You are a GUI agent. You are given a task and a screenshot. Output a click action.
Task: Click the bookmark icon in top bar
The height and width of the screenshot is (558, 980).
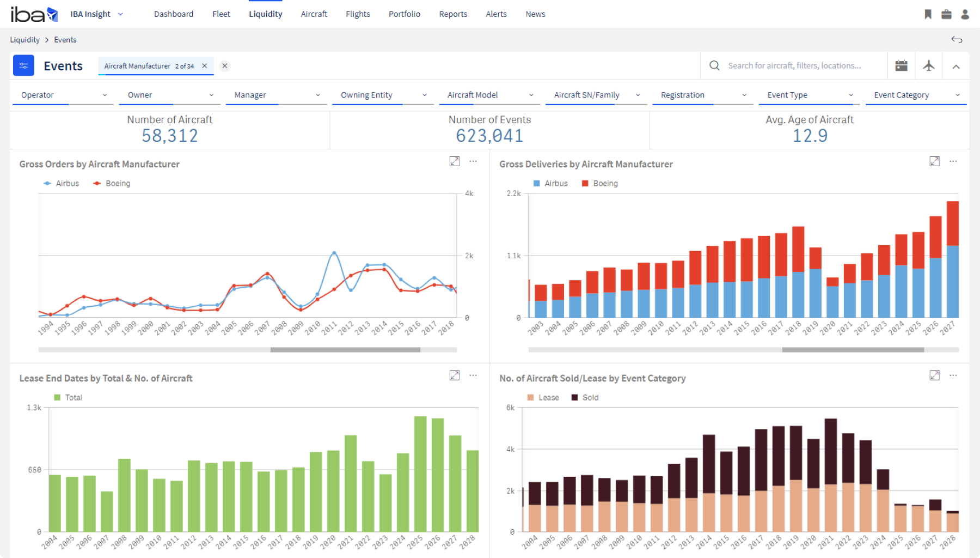928,14
